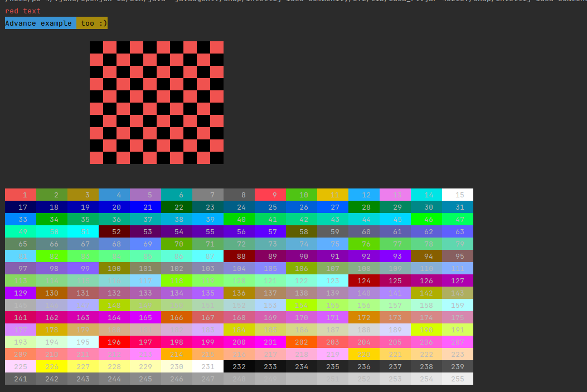Click the gray cell labeled 7
The height and width of the screenshot is (392, 587).
[208, 195]
